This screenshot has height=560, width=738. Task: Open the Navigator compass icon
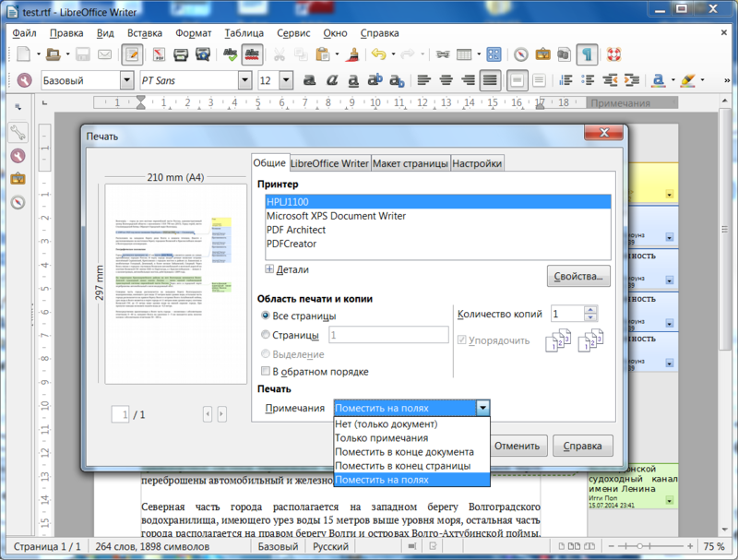521,55
